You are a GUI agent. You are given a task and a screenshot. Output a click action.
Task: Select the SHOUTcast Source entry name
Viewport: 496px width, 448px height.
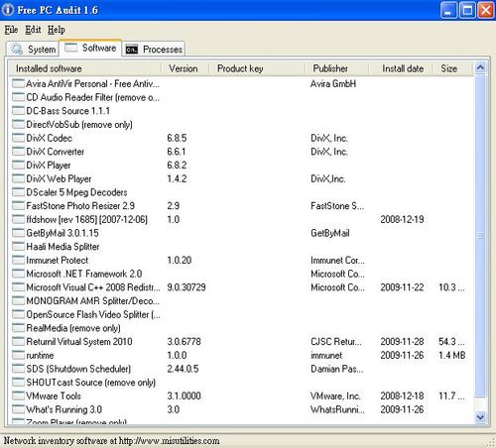tap(91, 383)
